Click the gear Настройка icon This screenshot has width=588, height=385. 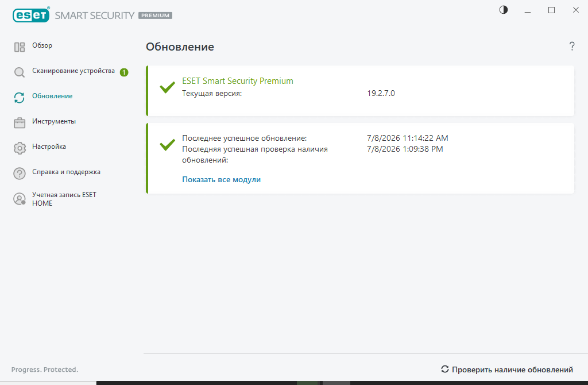click(20, 148)
